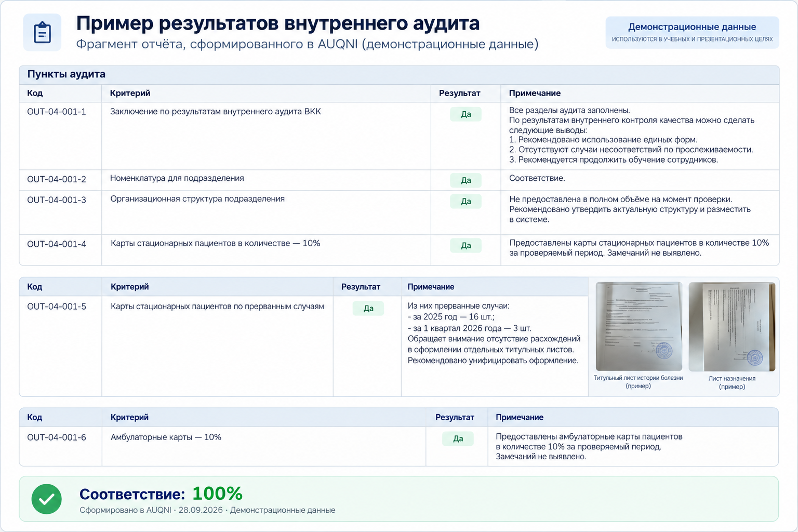Click the caption Титульный лист истории болезни (пример)
The width and height of the screenshot is (798, 532).
coord(639,382)
